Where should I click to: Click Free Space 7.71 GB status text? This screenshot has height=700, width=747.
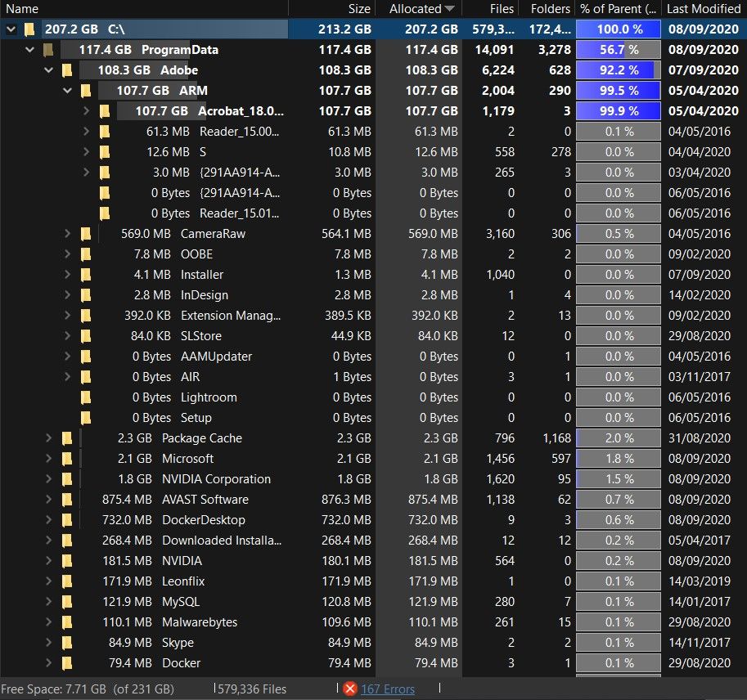(88, 689)
